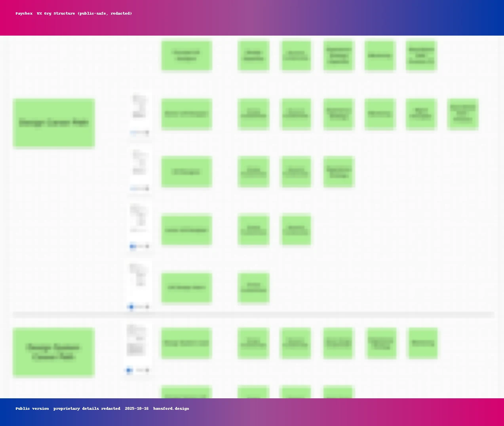
Task: Select the Design Career Path sticky note
Action: click(54, 123)
